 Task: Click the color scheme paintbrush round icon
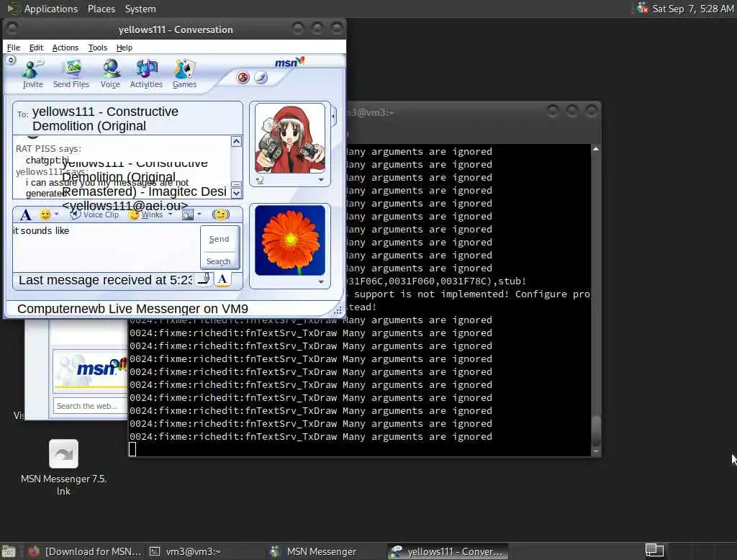click(x=261, y=77)
